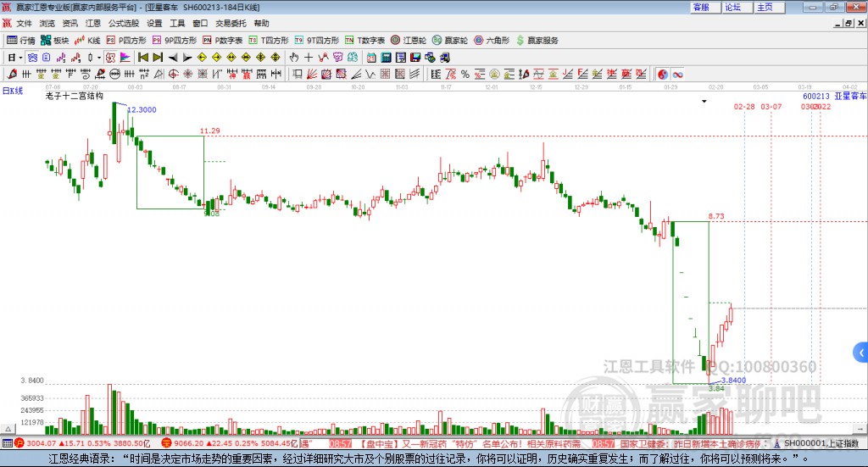Select the hand pan tool
The width and height of the screenshot is (868, 467).
pyautogui.click(x=294, y=58)
